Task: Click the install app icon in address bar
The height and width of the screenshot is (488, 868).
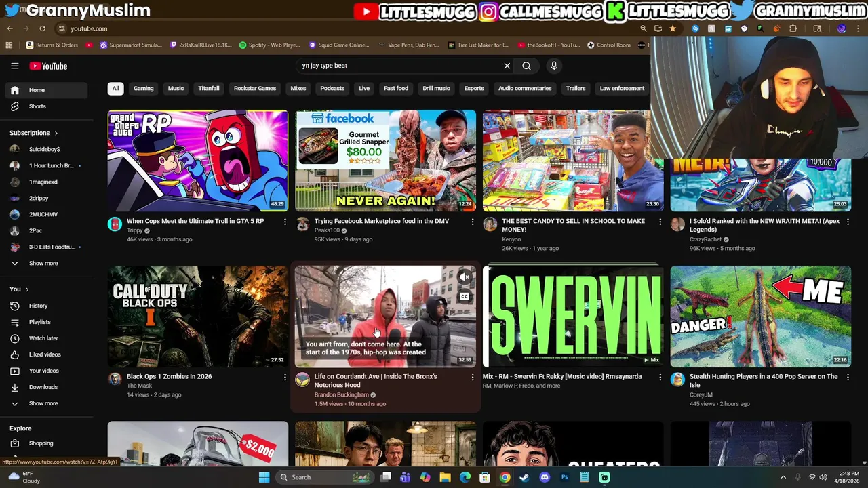Action: [658, 28]
